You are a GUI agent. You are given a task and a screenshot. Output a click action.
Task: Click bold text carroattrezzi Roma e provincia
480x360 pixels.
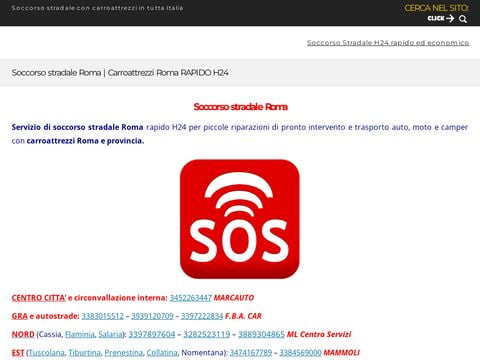coord(85,141)
